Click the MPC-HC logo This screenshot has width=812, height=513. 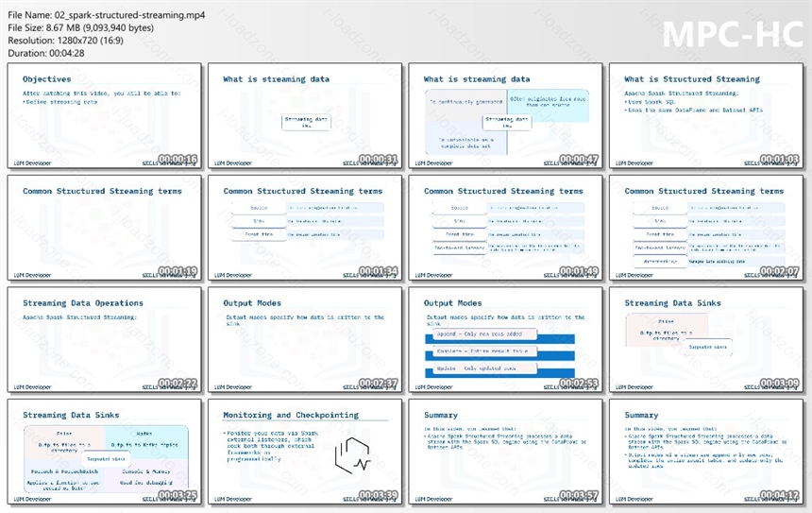(733, 34)
